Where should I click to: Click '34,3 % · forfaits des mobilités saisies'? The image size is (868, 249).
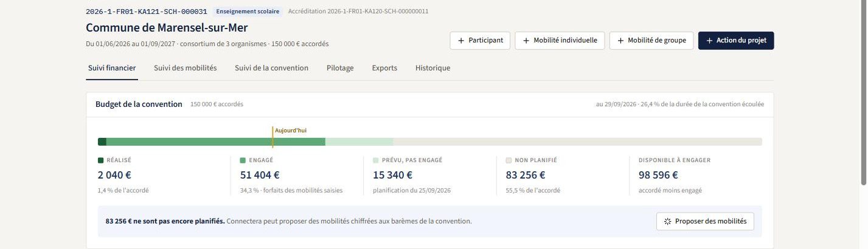tap(291, 190)
